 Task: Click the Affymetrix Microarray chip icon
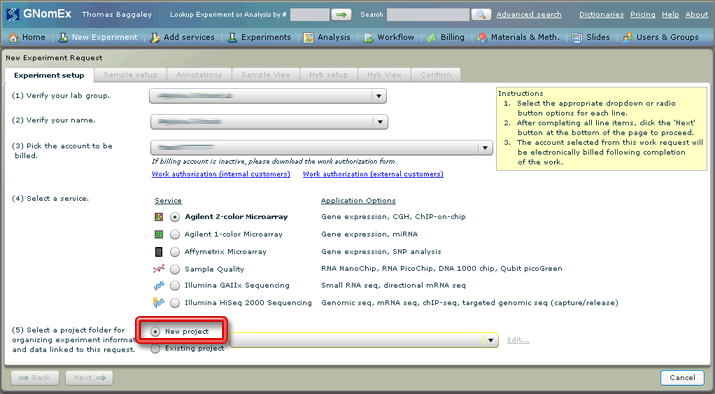pos(159,252)
